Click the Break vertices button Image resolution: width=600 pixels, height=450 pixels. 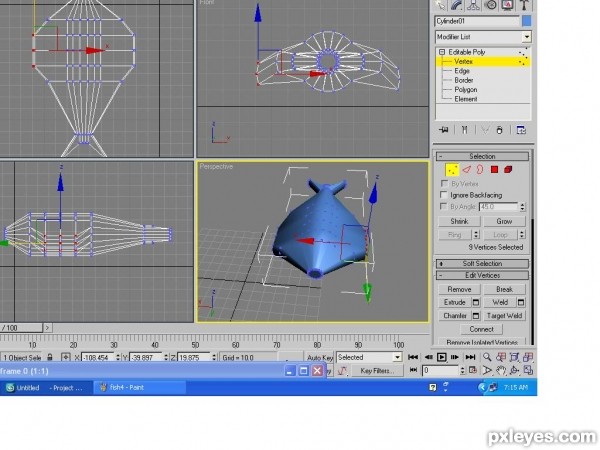point(504,289)
